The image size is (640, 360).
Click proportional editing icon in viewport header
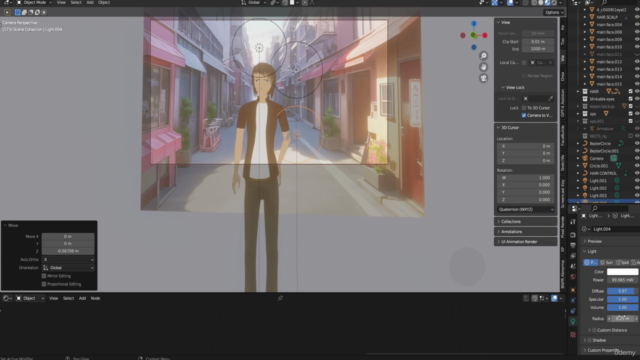[304, 3]
